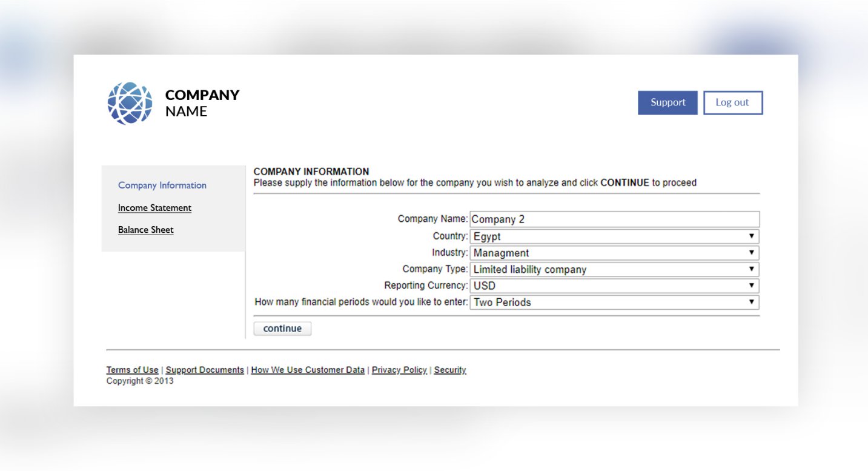Image resolution: width=868 pixels, height=471 pixels.
Task: Click the Support button
Action: click(x=668, y=102)
